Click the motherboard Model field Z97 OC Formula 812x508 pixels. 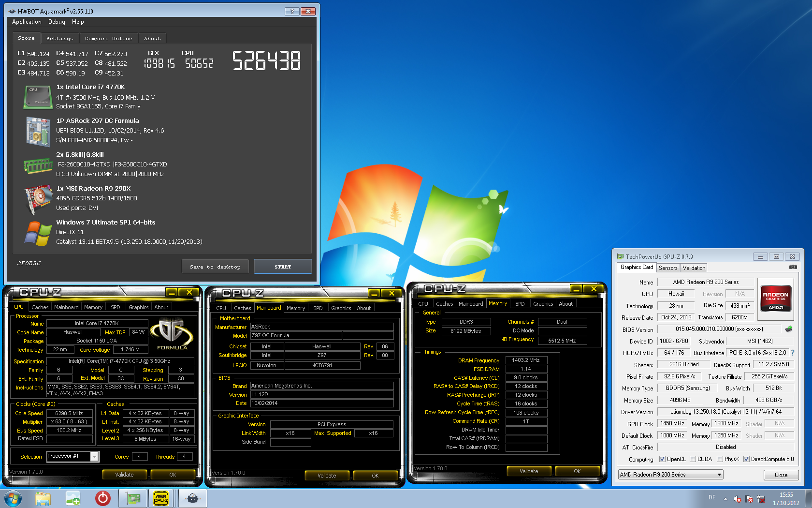296,335
